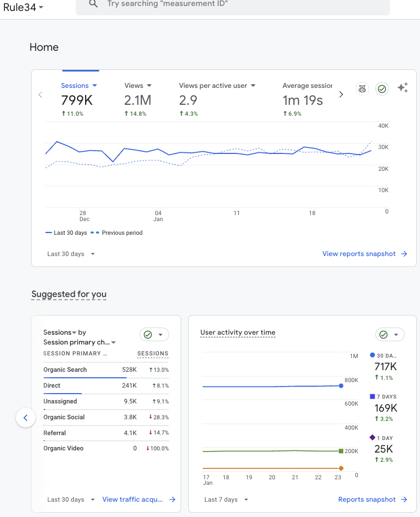The height and width of the screenshot is (517, 420).
Task: Check data quality with the green checkmark icon
Action: click(382, 88)
